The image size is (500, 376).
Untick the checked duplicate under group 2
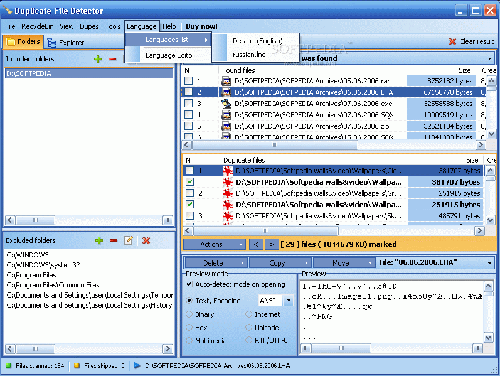pyautogui.click(x=190, y=204)
